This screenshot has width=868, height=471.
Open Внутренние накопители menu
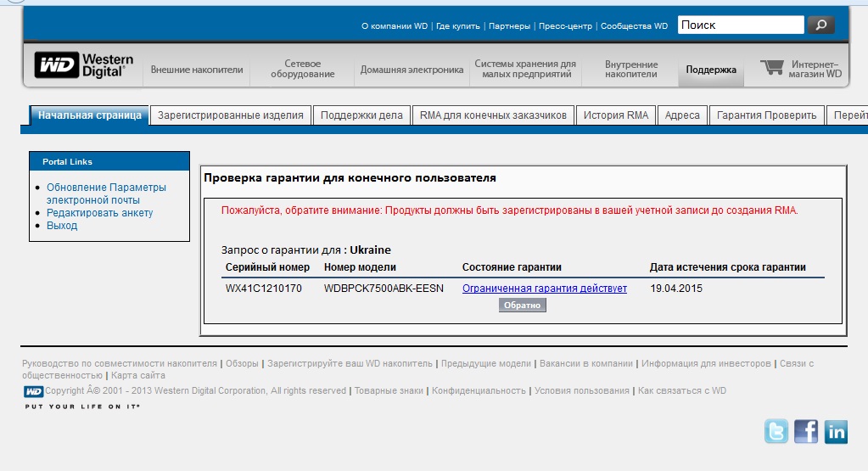coord(631,69)
